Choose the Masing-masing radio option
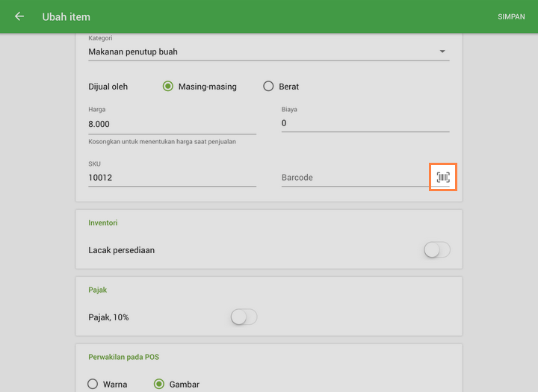 pos(168,87)
